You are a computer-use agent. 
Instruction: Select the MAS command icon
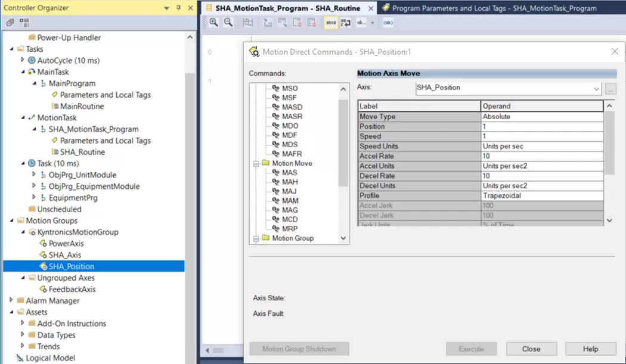click(x=275, y=172)
